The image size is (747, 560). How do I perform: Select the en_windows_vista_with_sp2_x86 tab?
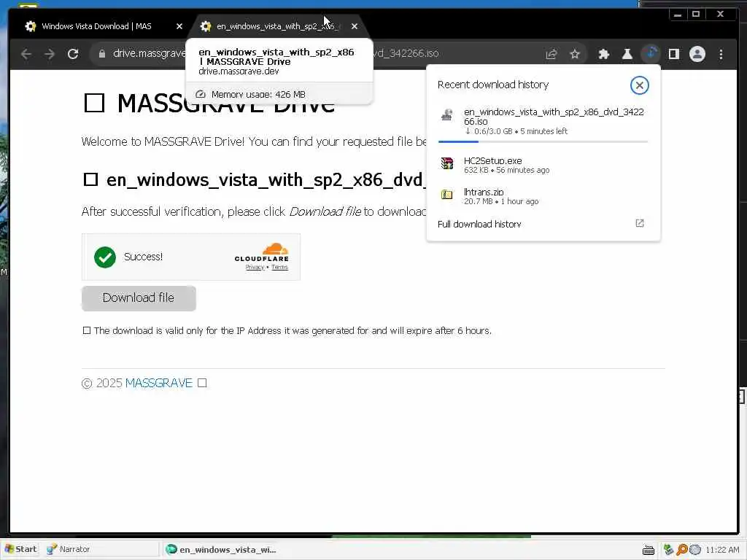(276, 26)
